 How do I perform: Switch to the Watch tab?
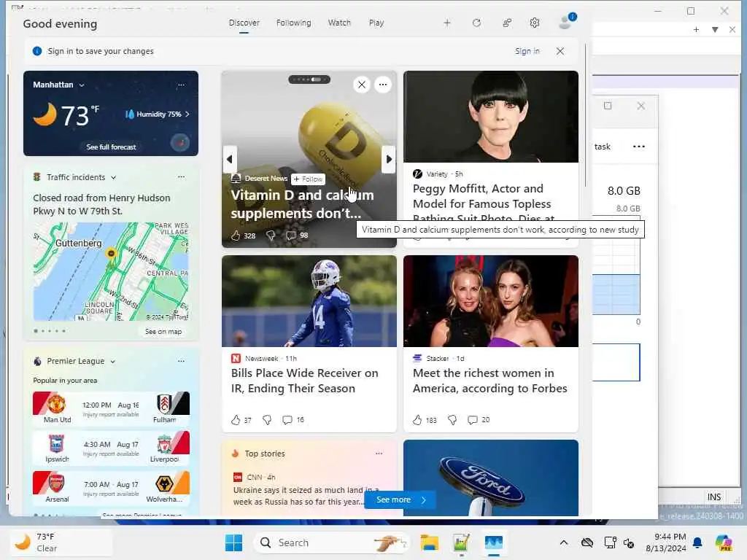(x=339, y=23)
